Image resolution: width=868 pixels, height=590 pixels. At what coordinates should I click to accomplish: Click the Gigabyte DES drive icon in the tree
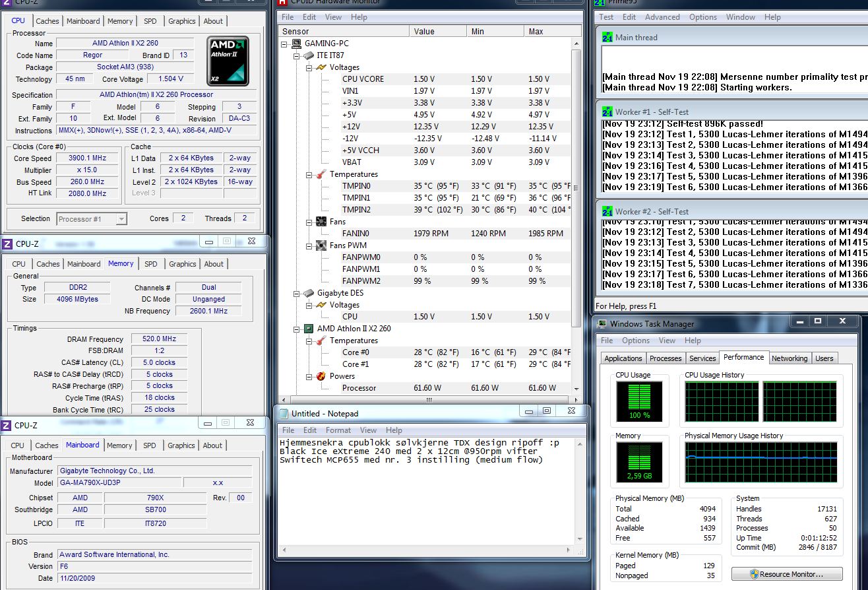(x=308, y=293)
